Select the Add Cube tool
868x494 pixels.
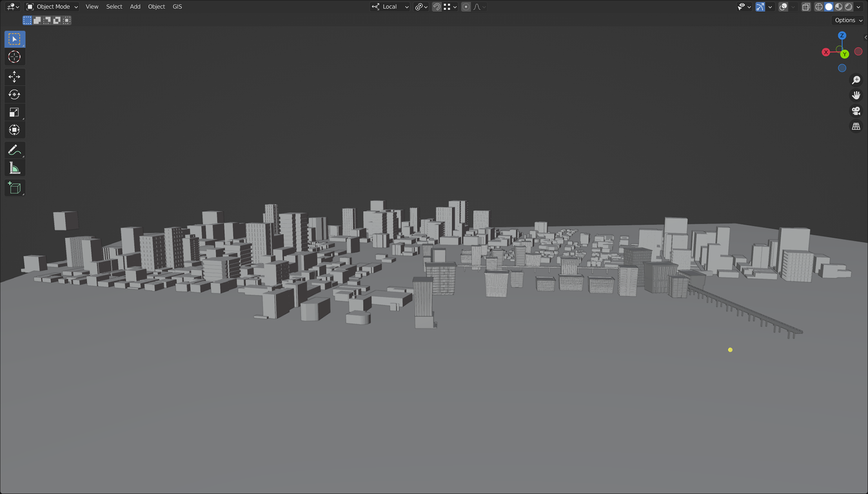[14, 187]
